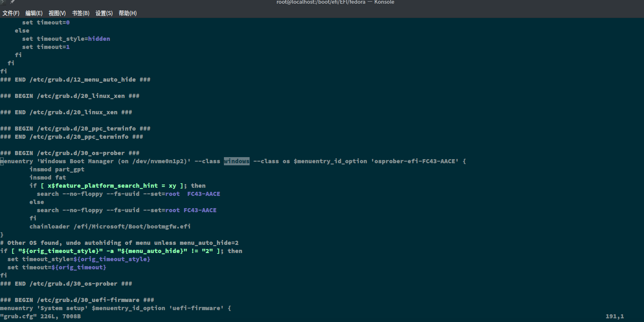Click the Konsole window title text
The image size is (644, 322).
coord(335,2)
